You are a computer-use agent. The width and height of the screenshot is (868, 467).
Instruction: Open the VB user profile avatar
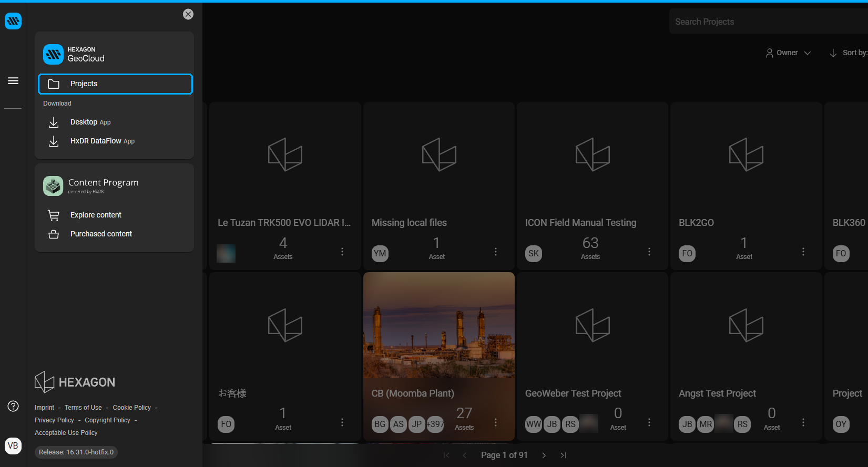click(13, 445)
